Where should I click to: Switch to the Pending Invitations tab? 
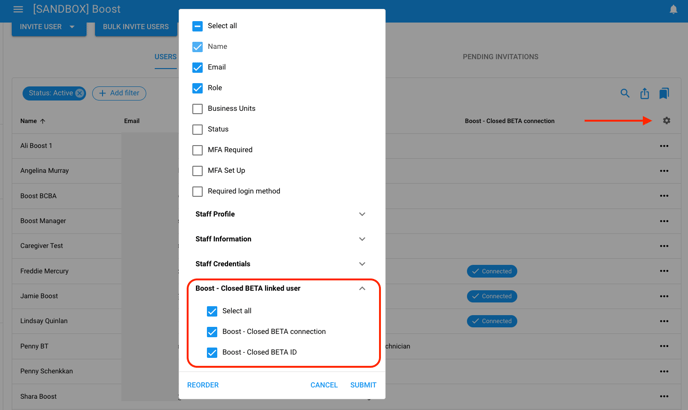pos(500,57)
